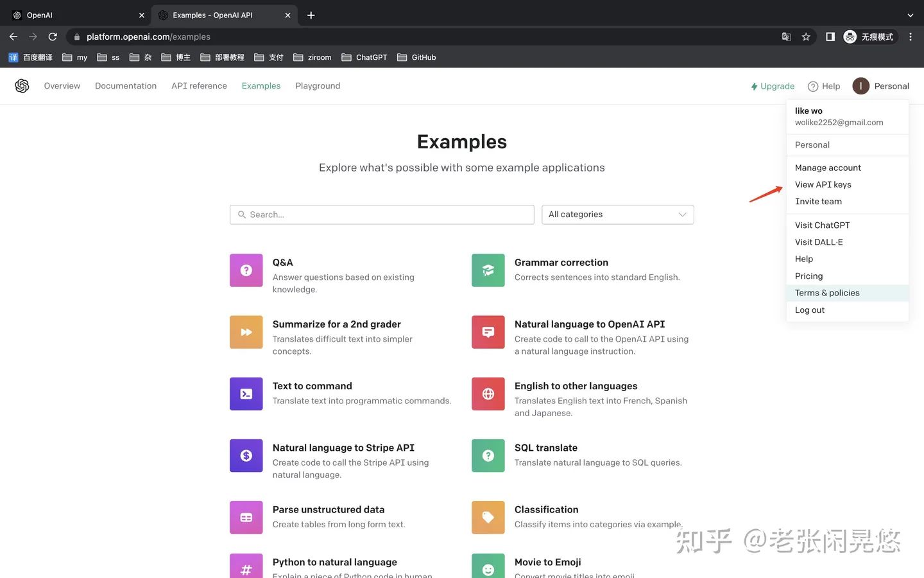Screen dimensions: 924x578
Task: Click the Upgrade button
Action: (x=772, y=85)
